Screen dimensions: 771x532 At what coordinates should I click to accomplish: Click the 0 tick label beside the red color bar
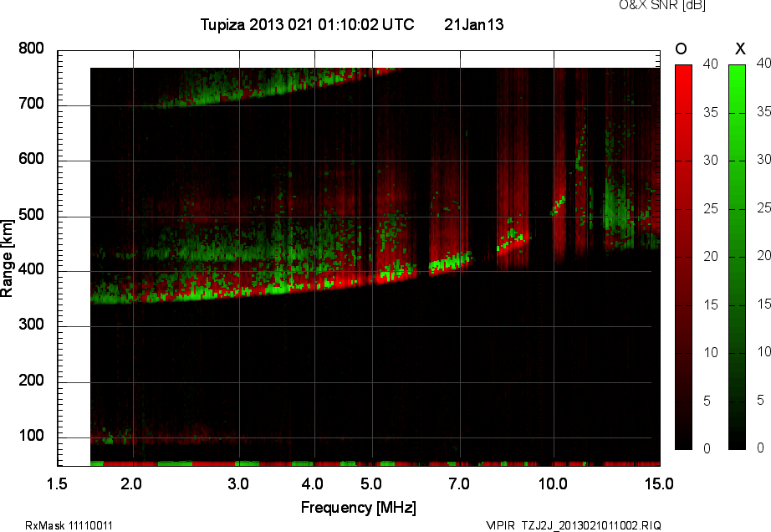click(707, 448)
